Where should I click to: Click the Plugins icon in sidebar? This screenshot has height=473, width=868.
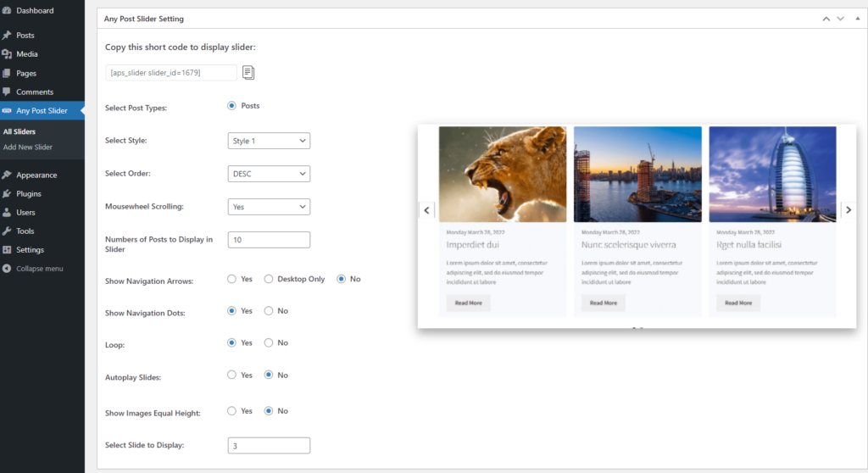point(8,193)
